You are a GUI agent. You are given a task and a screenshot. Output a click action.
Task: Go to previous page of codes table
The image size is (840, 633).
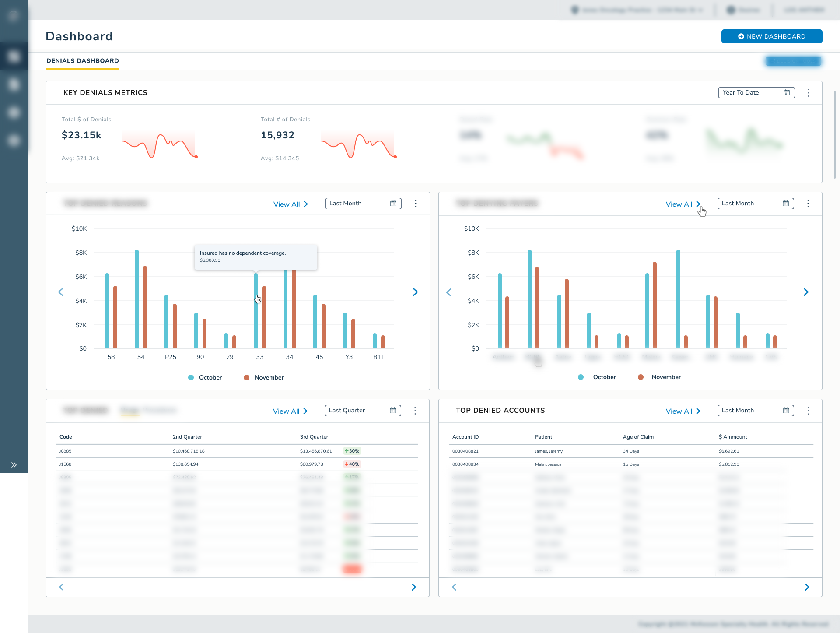click(x=61, y=587)
